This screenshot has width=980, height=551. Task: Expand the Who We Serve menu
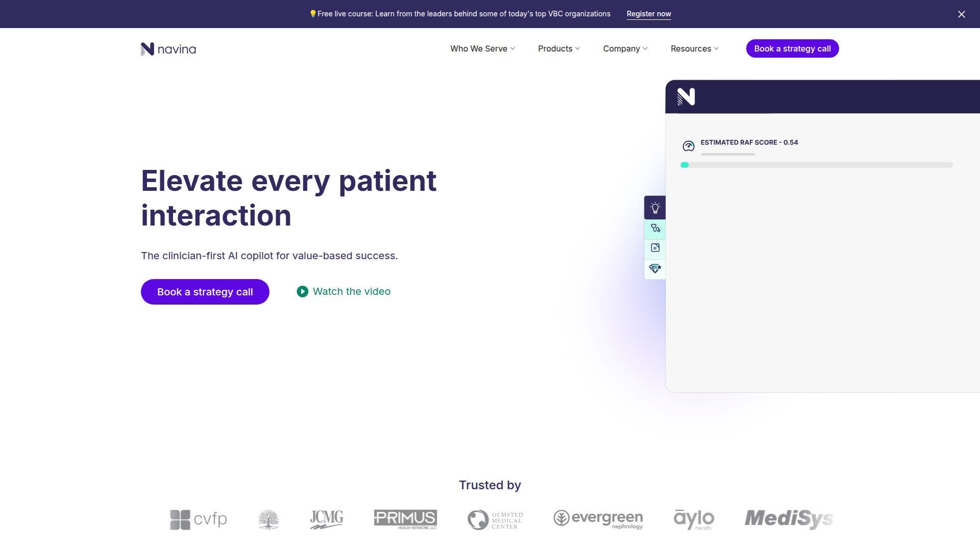click(482, 48)
